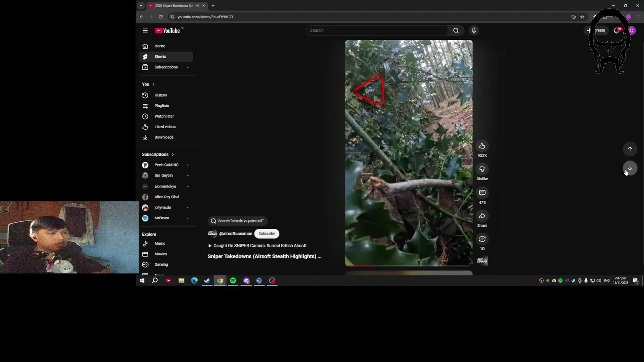Screen dimensions: 644x362
Task: Open Movies under Explore
Action: (x=166, y=254)
